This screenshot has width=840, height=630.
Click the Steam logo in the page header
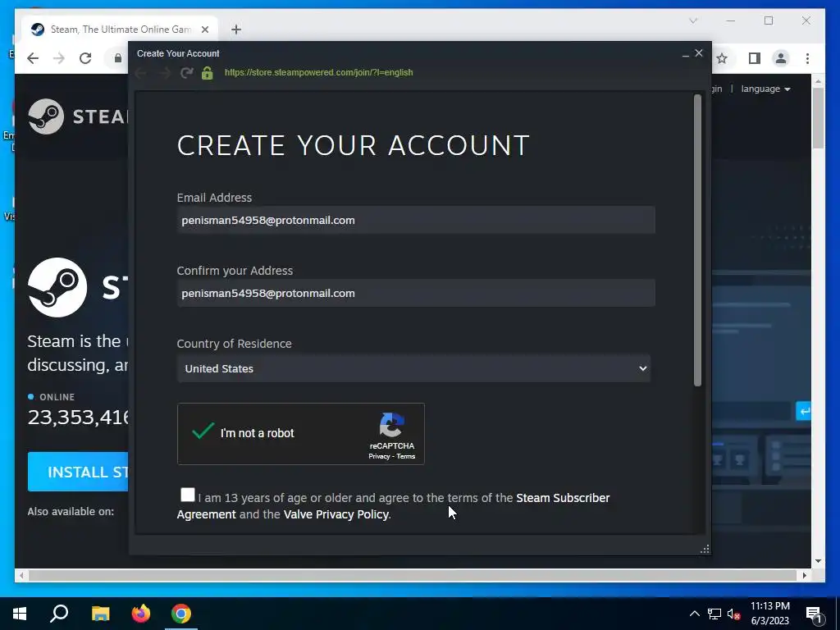point(78,116)
